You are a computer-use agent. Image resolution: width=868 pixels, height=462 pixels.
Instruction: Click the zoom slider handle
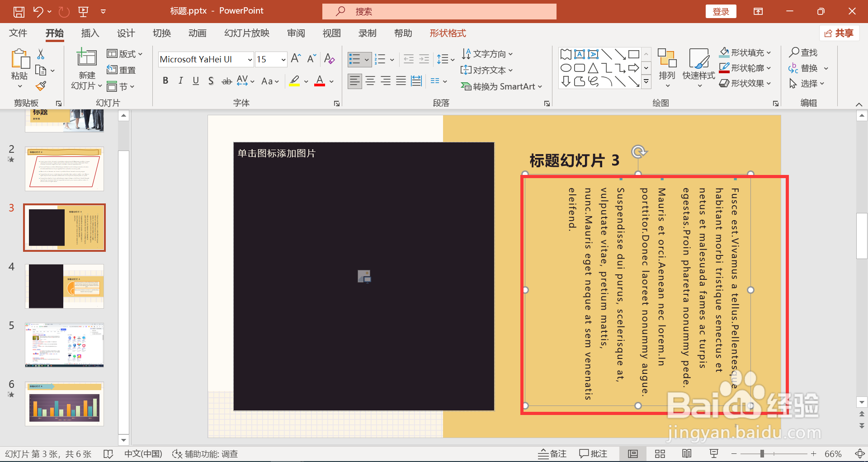tap(762, 453)
